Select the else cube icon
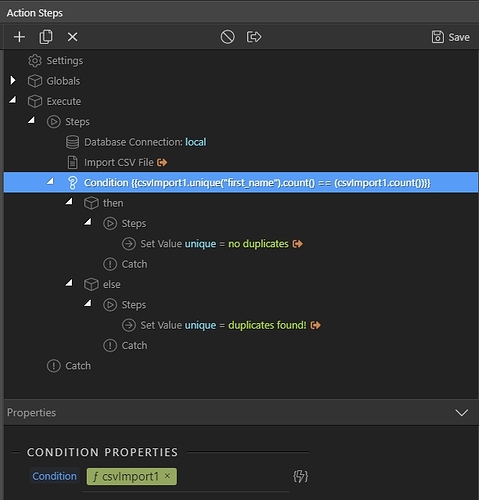 click(x=91, y=284)
